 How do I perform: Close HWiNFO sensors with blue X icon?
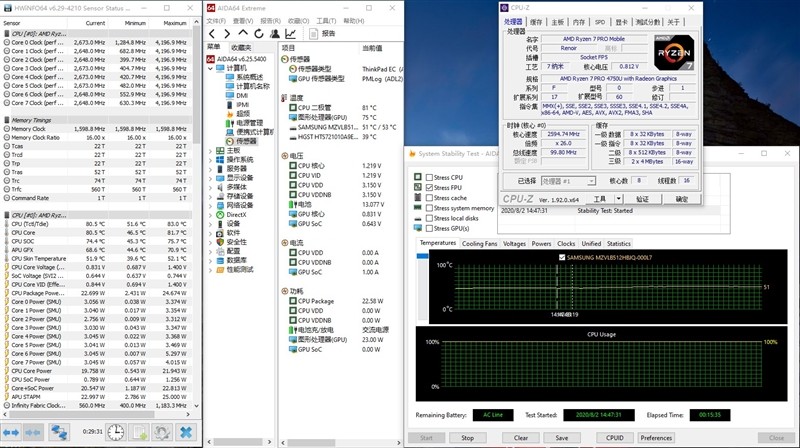tap(185, 432)
